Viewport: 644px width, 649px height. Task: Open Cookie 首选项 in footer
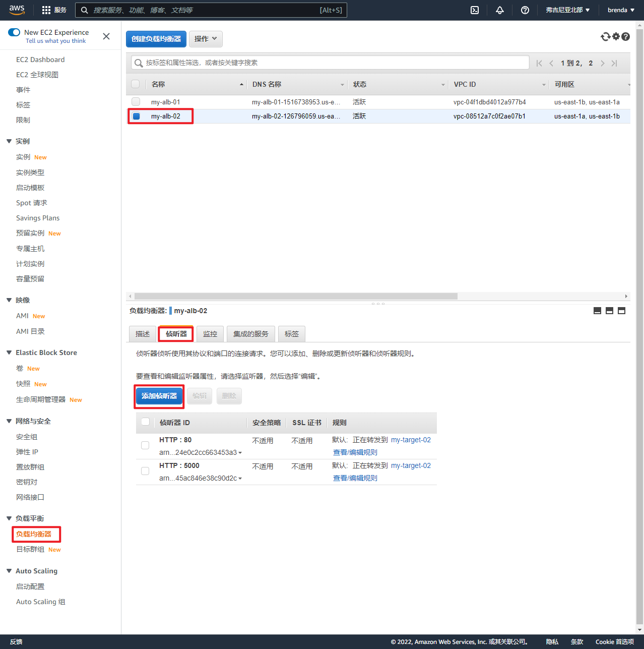click(615, 642)
